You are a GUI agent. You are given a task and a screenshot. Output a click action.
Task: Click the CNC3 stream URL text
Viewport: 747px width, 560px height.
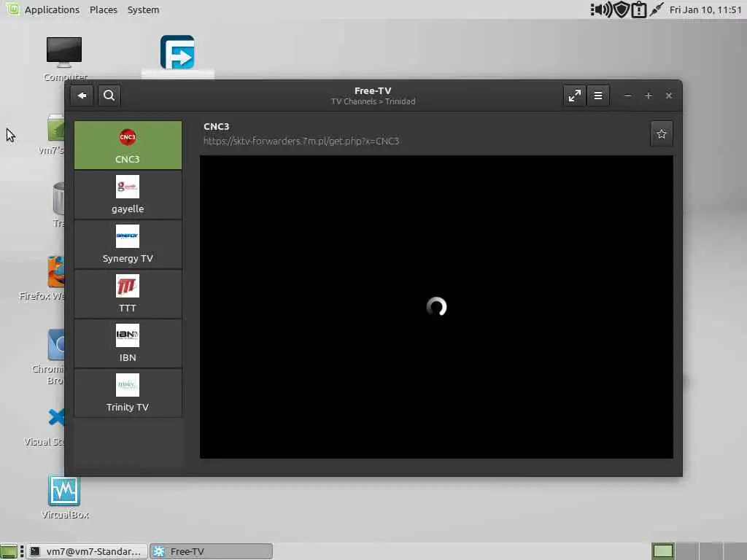(x=301, y=141)
